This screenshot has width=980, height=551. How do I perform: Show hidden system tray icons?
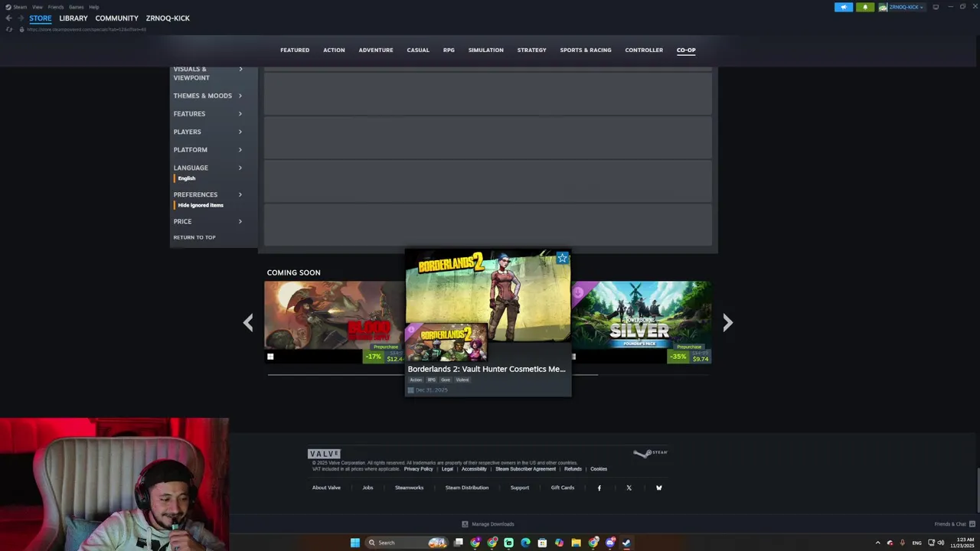pyautogui.click(x=877, y=543)
